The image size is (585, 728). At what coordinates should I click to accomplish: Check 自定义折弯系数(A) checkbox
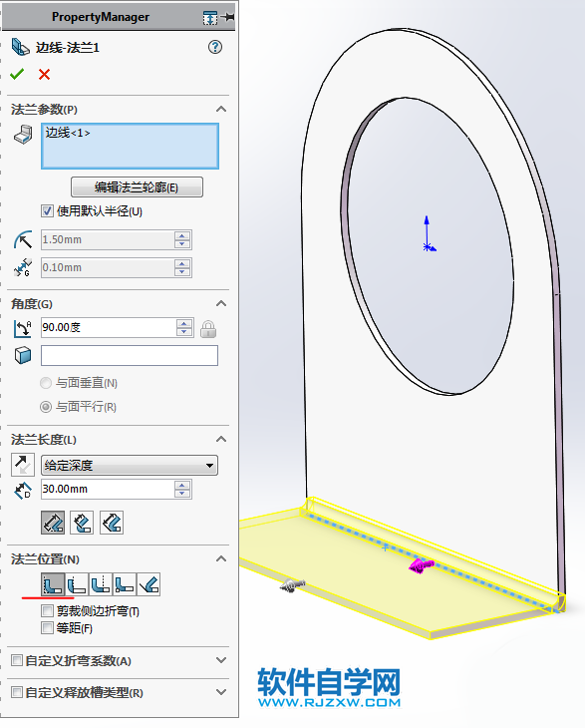(x=17, y=660)
